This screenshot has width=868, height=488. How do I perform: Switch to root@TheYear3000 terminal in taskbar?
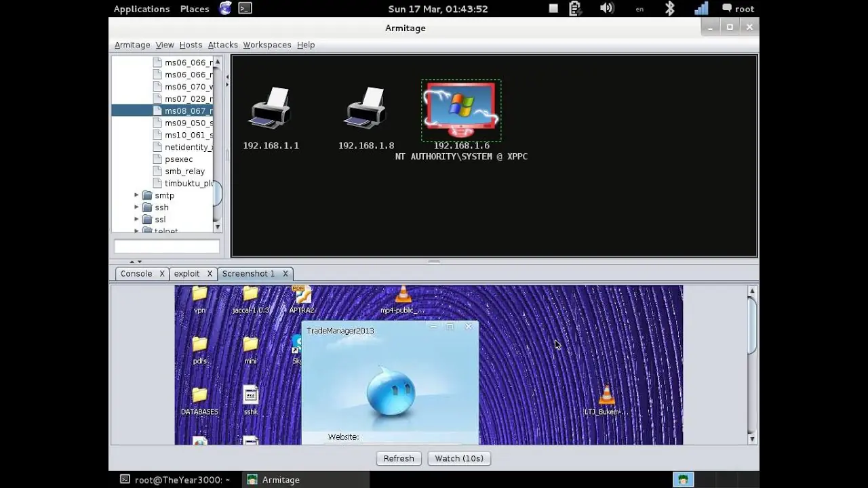coord(175,479)
